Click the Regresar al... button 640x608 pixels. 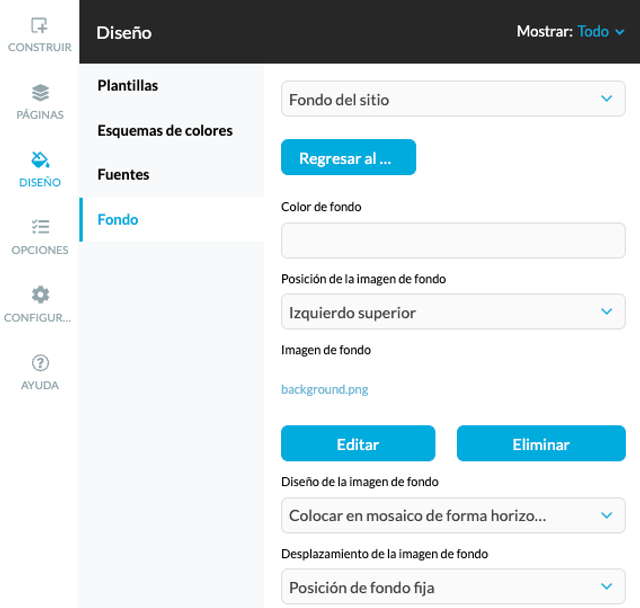(x=349, y=158)
